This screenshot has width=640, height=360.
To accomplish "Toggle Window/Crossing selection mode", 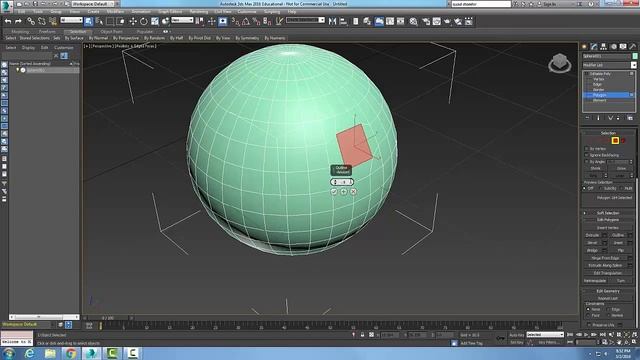I will click(x=121, y=21).
